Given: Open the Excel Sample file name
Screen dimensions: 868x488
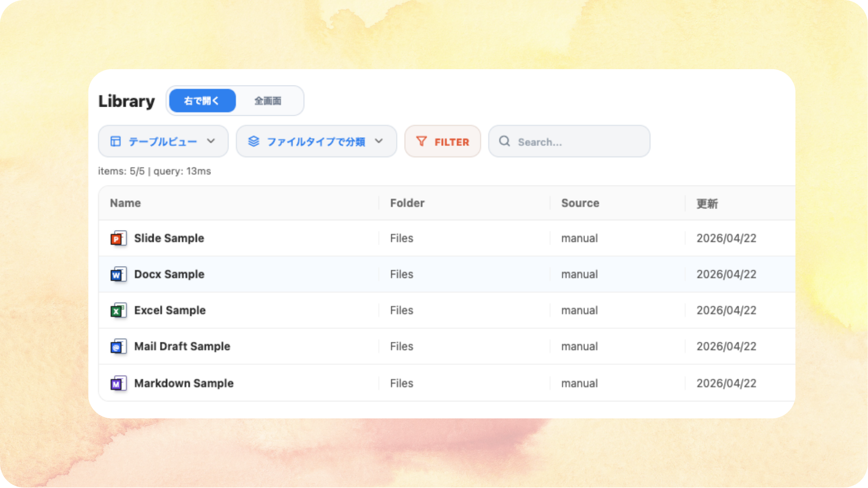Looking at the screenshot, I should pyautogui.click(x=170, y=310).
